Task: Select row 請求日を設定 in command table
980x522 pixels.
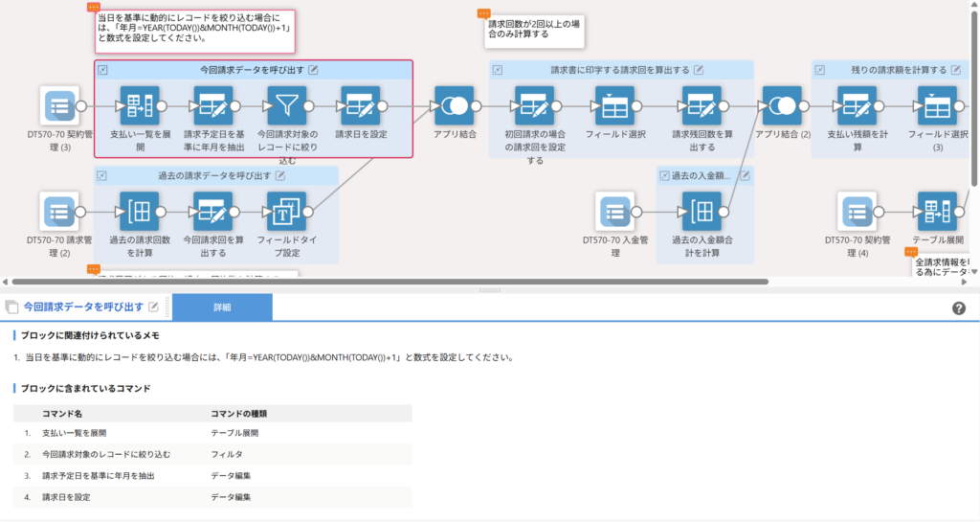Action: pos(212,497)
